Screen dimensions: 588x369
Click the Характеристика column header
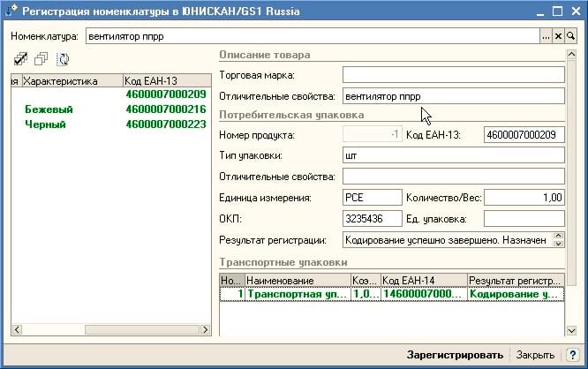pos(72,81)
